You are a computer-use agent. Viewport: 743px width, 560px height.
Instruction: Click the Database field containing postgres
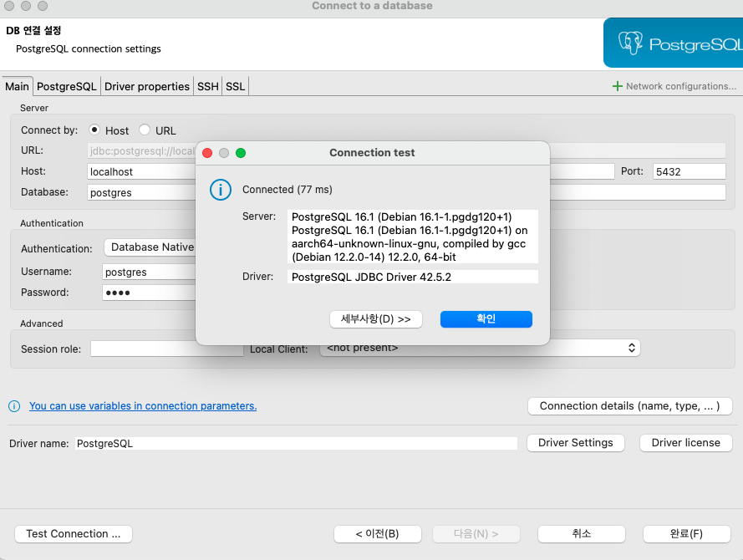(142, 192)
